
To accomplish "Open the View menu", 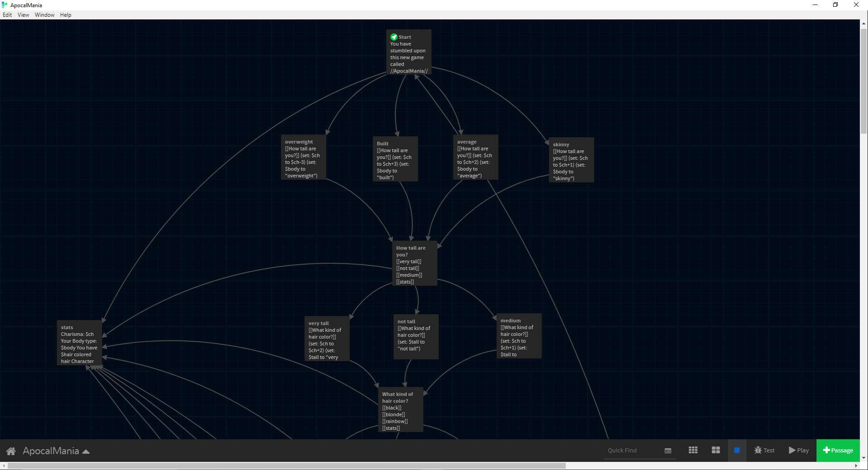I will 23,14.
